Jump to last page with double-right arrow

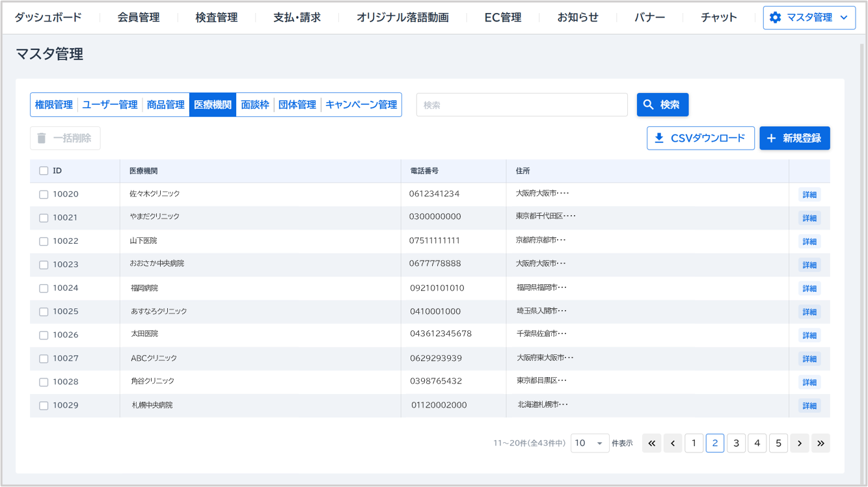click(x=821, y=443)
